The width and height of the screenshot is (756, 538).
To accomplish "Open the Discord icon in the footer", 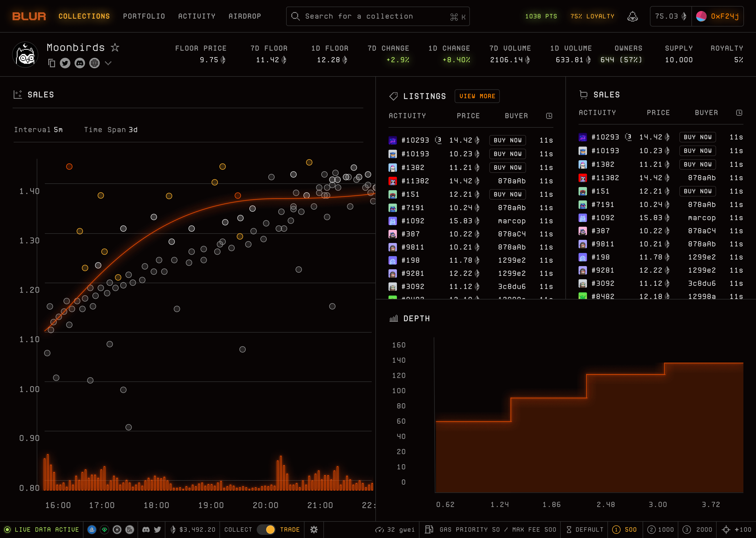I will coord(146,529).
